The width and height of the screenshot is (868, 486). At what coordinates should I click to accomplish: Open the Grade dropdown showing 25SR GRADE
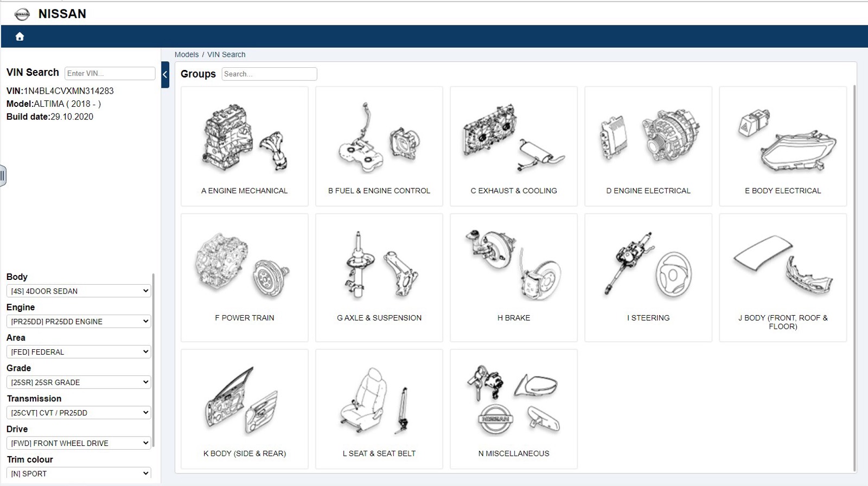[x=79, y=382]
